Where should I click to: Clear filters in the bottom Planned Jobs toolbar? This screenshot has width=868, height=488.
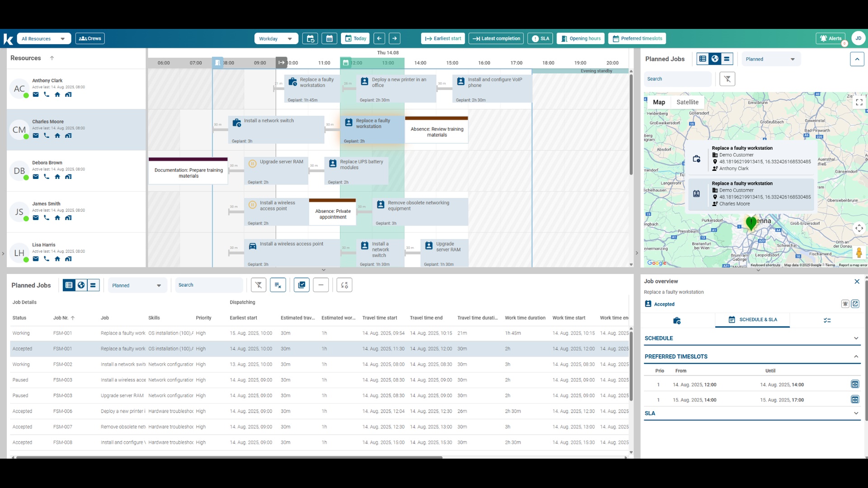[259, 285]
